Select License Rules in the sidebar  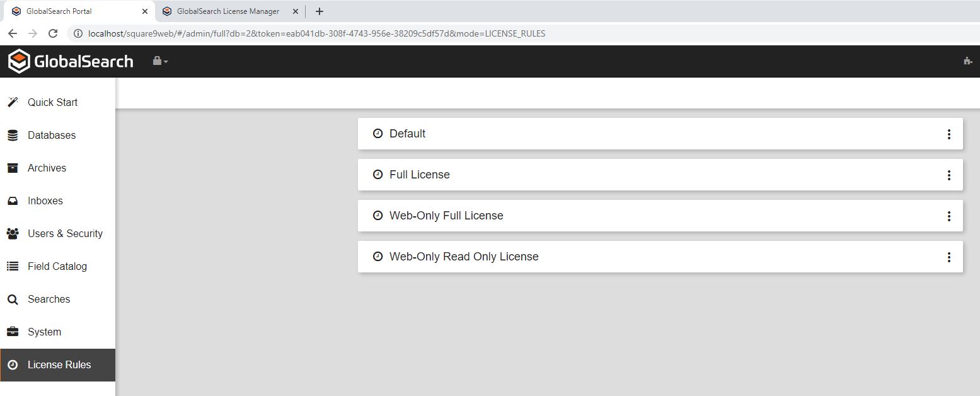[59, 364]
